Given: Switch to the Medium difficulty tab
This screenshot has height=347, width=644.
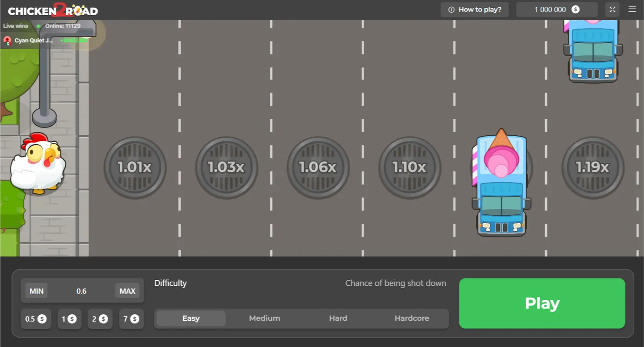Looking at the screenshot, I should click(x=264, y=318).
